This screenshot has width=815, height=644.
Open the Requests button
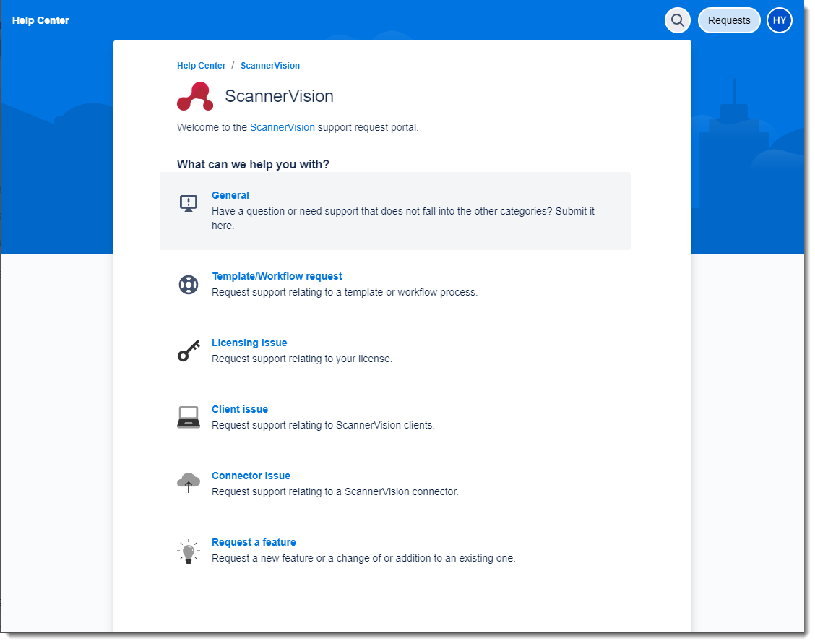click(728, 20)
